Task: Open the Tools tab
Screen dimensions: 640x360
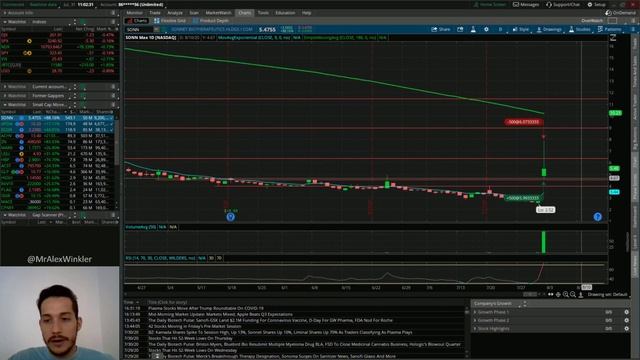Action: pos(263,13)
